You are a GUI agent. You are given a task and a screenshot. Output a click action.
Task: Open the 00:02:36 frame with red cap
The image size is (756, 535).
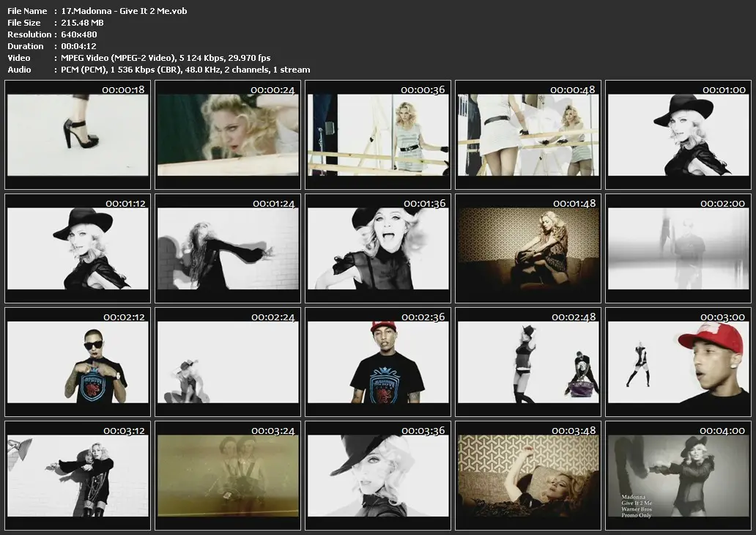point(378,362)
